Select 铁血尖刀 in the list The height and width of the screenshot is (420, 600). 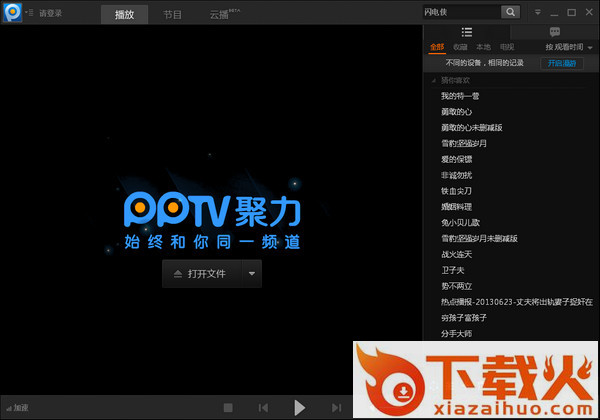click(457, 191)
